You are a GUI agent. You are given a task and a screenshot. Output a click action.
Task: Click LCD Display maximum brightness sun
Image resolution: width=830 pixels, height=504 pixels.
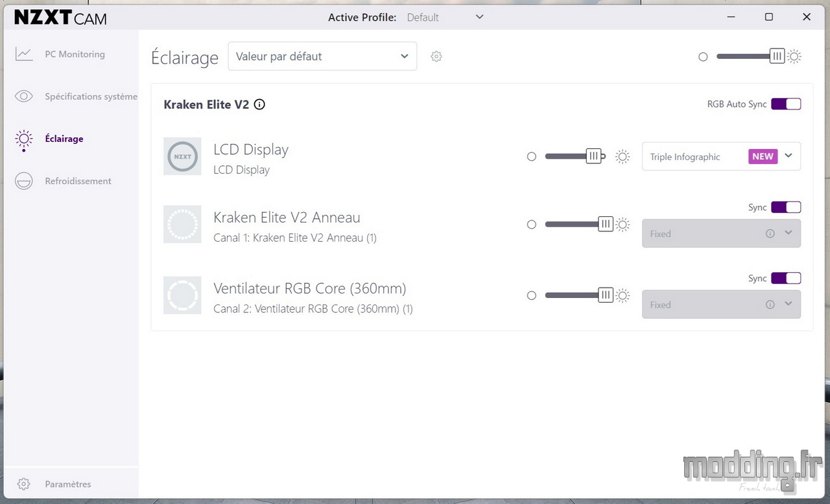point(622,156)
